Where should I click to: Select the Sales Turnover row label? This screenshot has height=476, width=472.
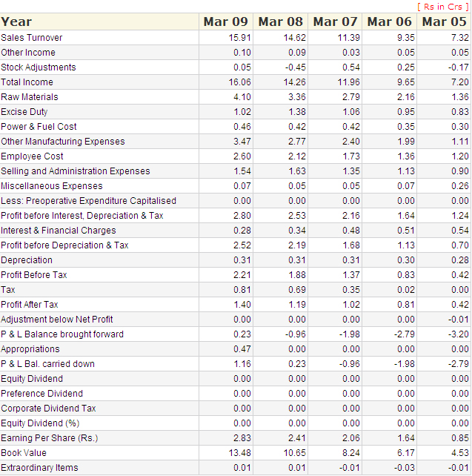pyautogui.click(x=32, y=38)
